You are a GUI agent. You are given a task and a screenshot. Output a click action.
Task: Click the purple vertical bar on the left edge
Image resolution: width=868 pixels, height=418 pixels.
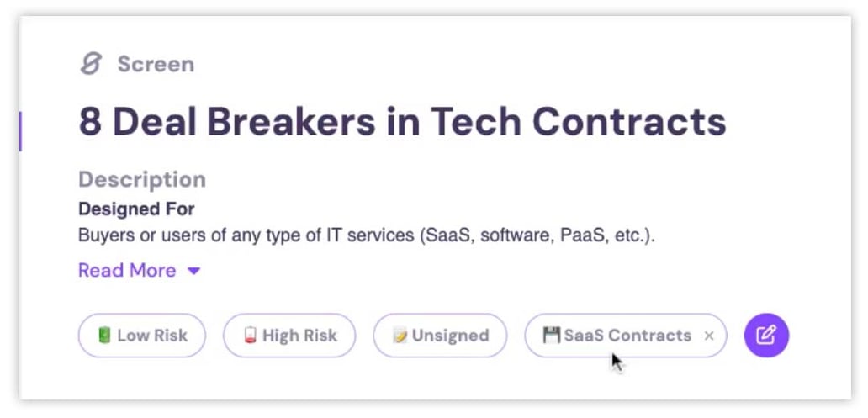tap(20, 130)
